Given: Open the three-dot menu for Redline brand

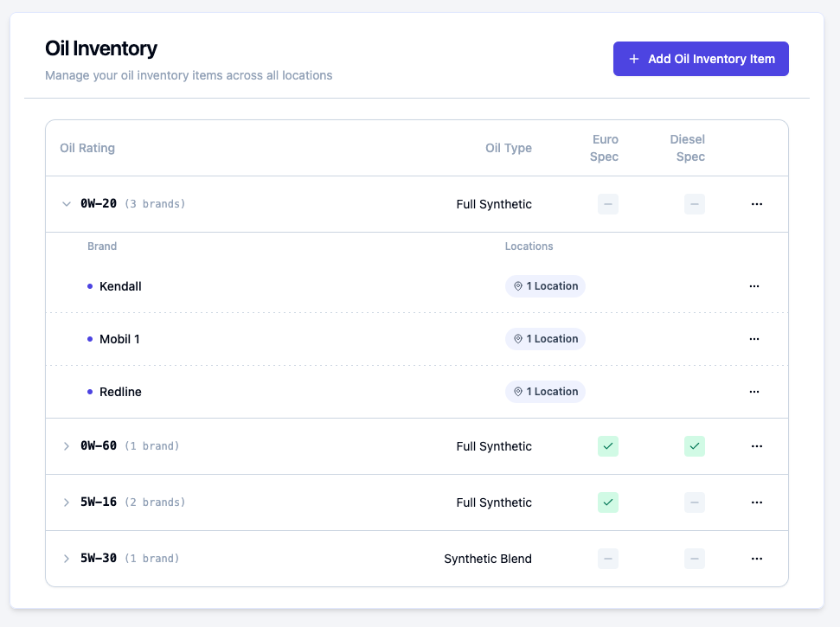Looking at the screenshot, I should click(754, 392).
